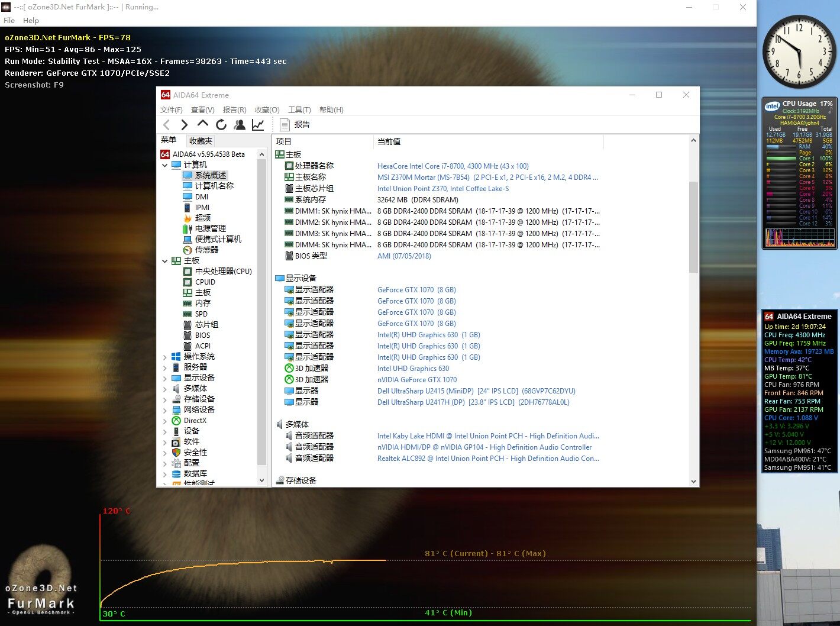Open the 工具(T) menu
Viewport: 840px width, 626px height.
[299, 110]
